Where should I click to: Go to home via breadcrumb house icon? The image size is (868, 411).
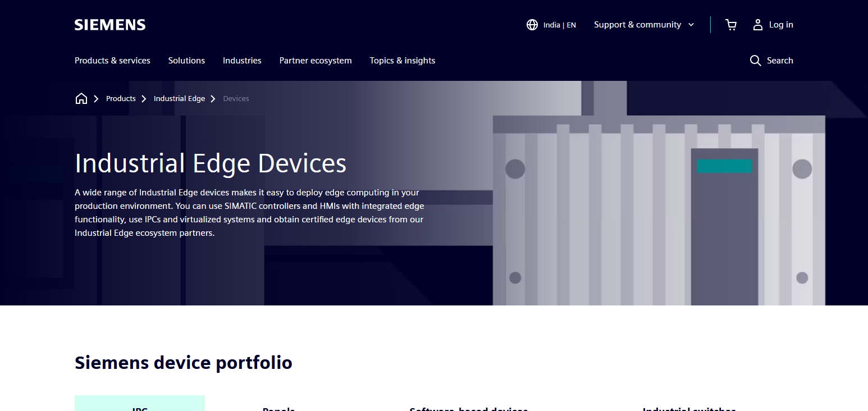click(81, 98)
